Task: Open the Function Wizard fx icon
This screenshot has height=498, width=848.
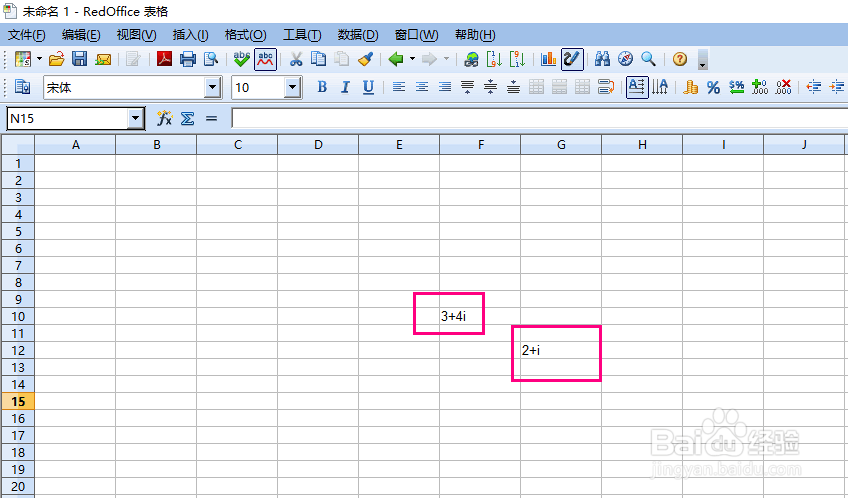Action: tap(164, 118)
